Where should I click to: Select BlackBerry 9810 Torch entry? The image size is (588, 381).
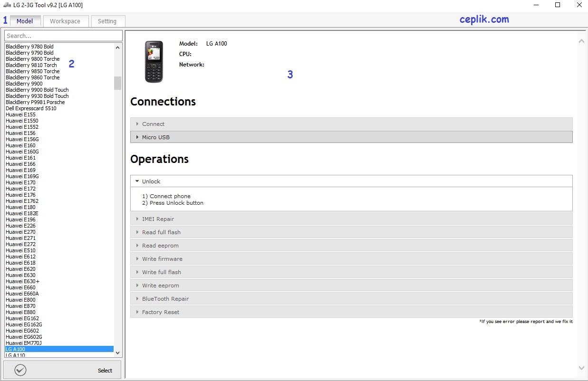31,65
